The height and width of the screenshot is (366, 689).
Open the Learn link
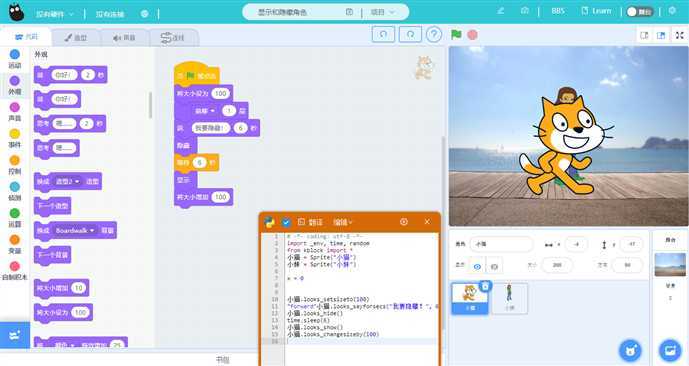[x=596, y=11]
